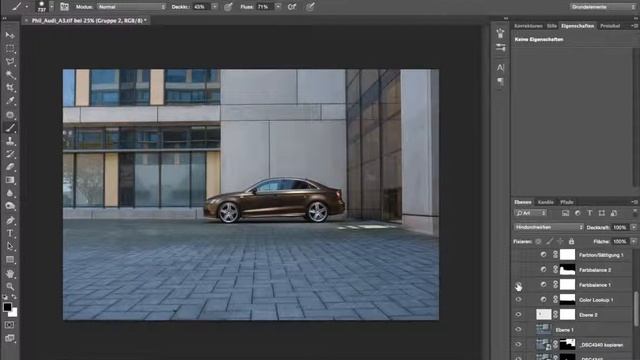Switch to the Stile tab
640x360 pixels.
coord(551,26)
